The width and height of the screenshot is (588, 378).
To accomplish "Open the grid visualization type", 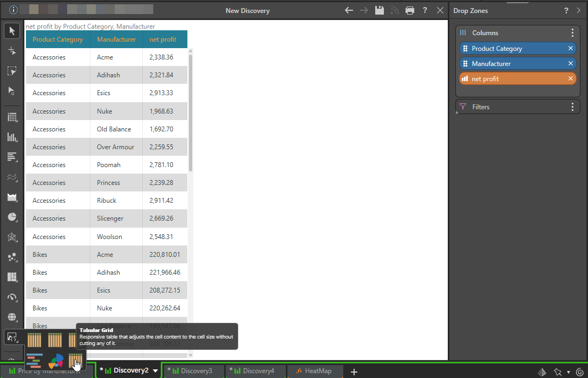I will coord(12,117).
